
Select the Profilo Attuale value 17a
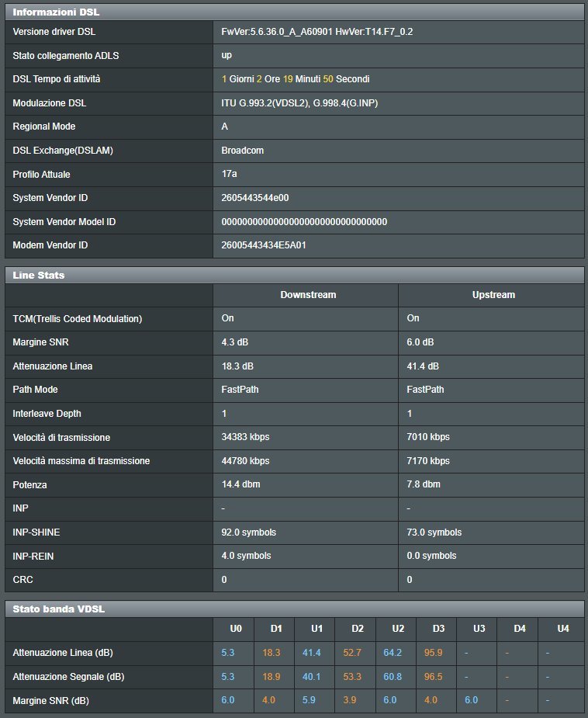229,174
